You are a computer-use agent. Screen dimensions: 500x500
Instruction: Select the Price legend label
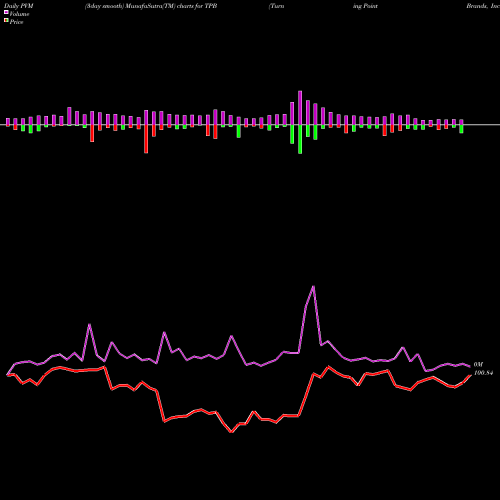coord(16,22)
